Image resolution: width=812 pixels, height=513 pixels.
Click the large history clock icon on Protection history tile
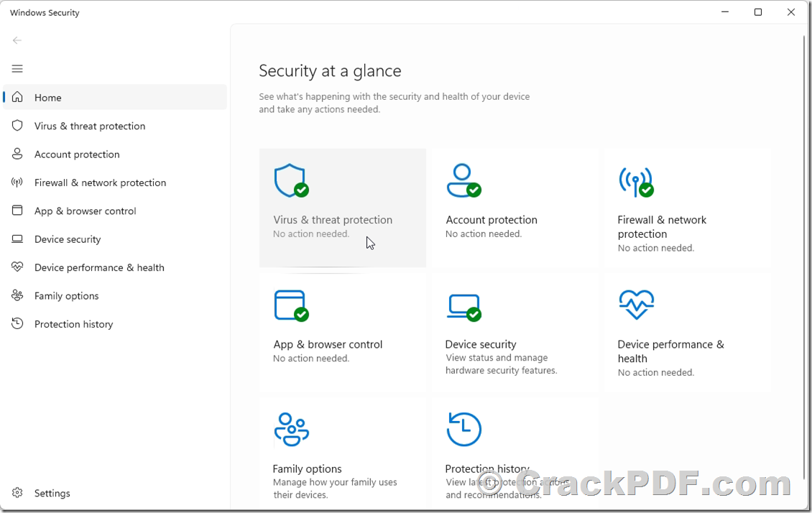(464, 429)
